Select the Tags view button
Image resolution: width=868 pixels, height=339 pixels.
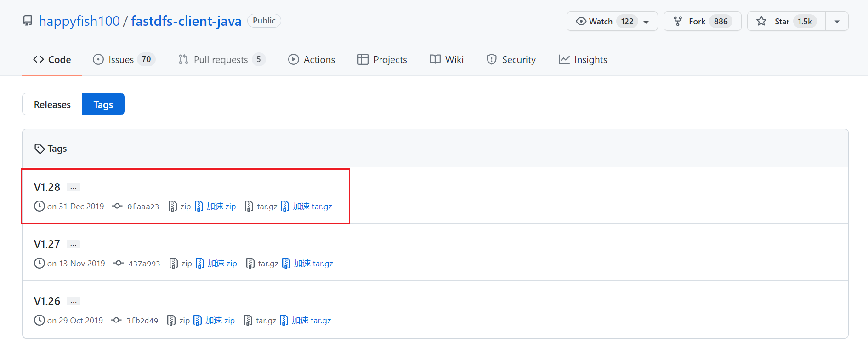[x=103, y=104]
